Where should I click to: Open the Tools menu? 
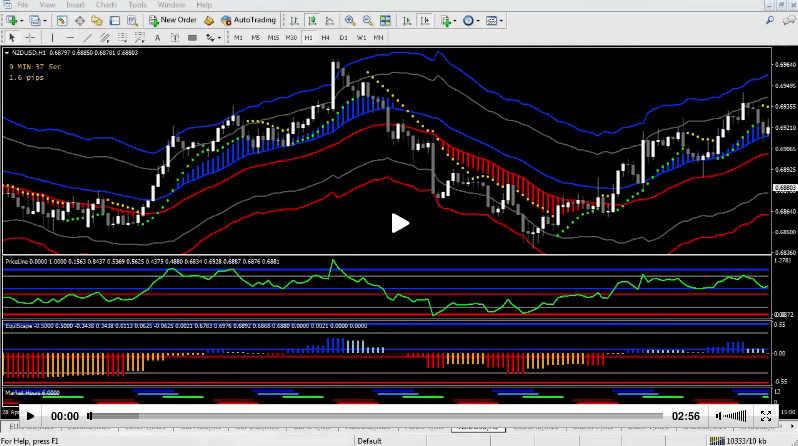[139, 5]
